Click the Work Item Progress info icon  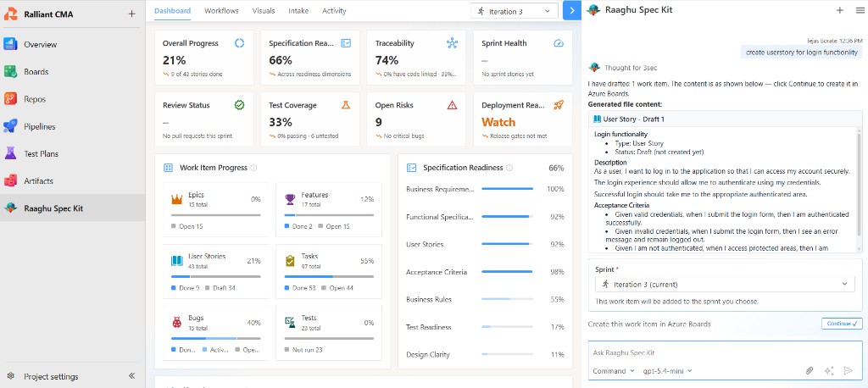[x=253, y=168]
